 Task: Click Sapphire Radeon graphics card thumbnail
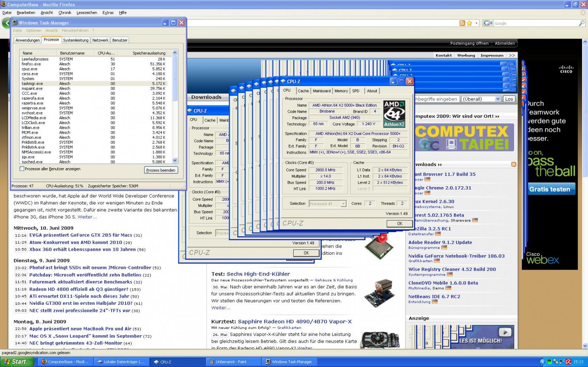[379, 340]
